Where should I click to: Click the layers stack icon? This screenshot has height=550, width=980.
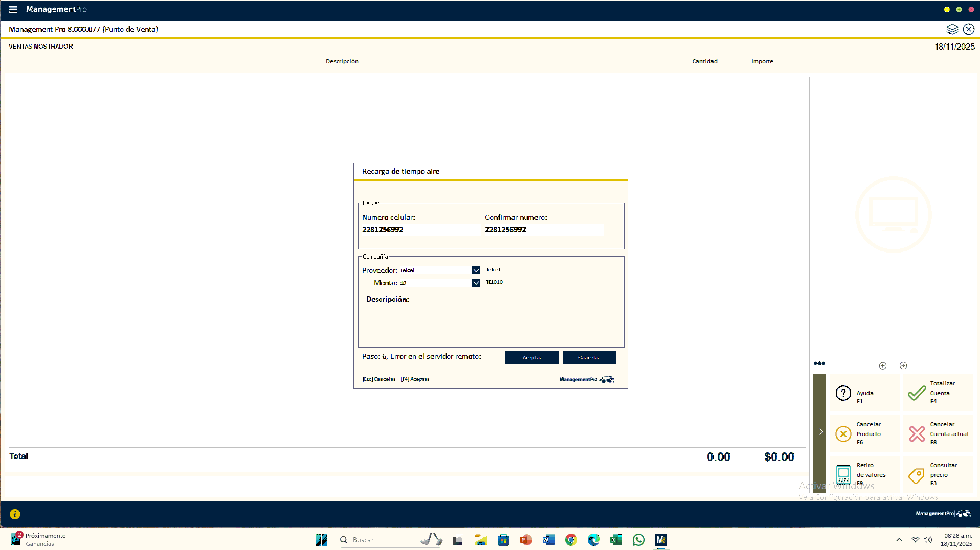pyautogui.click(x=952, y=29)
